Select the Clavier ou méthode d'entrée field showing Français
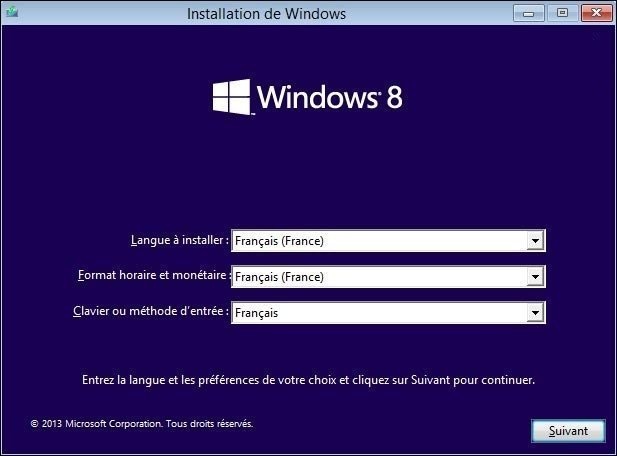The image size is (617, 456). [388, 313]
